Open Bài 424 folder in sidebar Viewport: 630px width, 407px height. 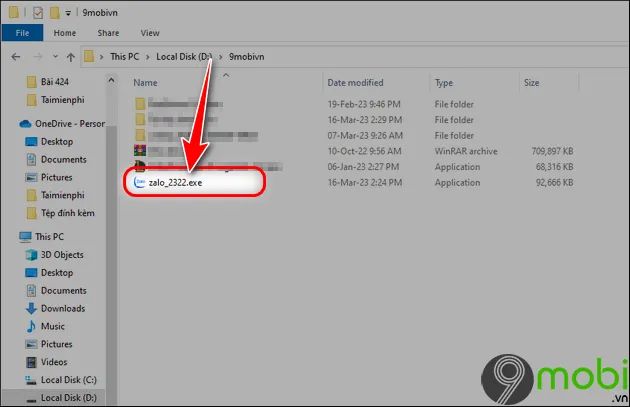click(x=55, y=82)
